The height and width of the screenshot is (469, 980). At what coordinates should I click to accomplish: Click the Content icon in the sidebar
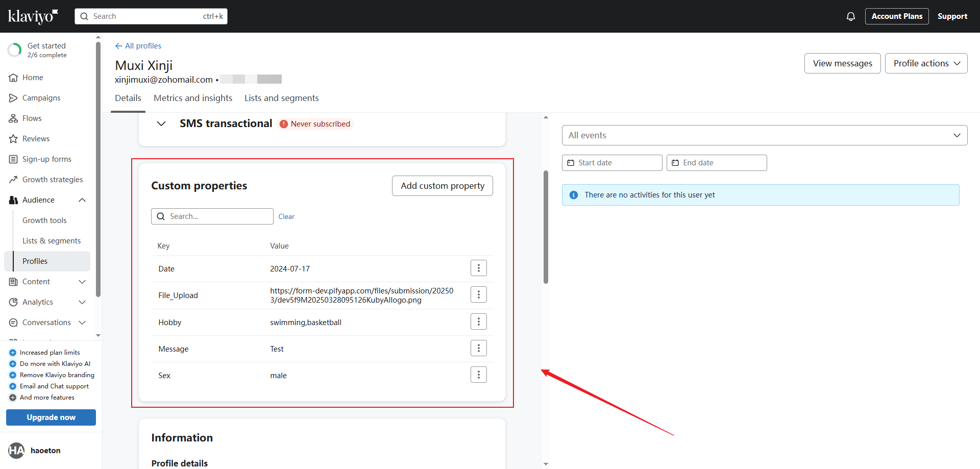(x=13, y=282)
